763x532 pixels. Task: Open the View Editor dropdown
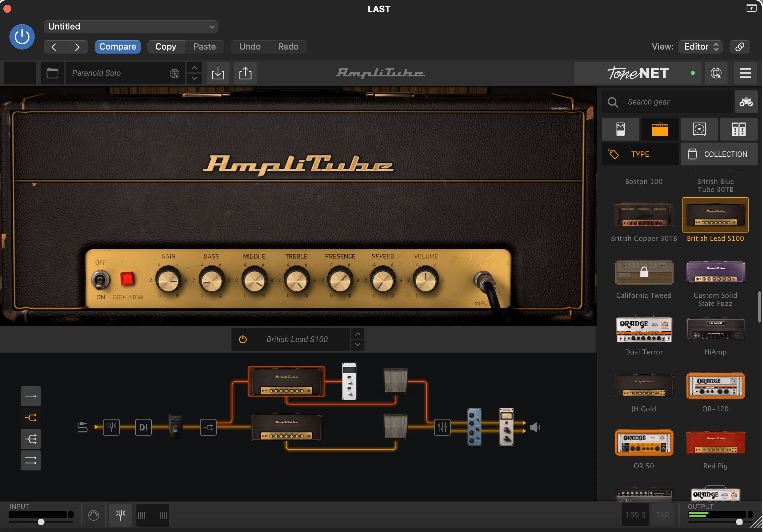700,47
